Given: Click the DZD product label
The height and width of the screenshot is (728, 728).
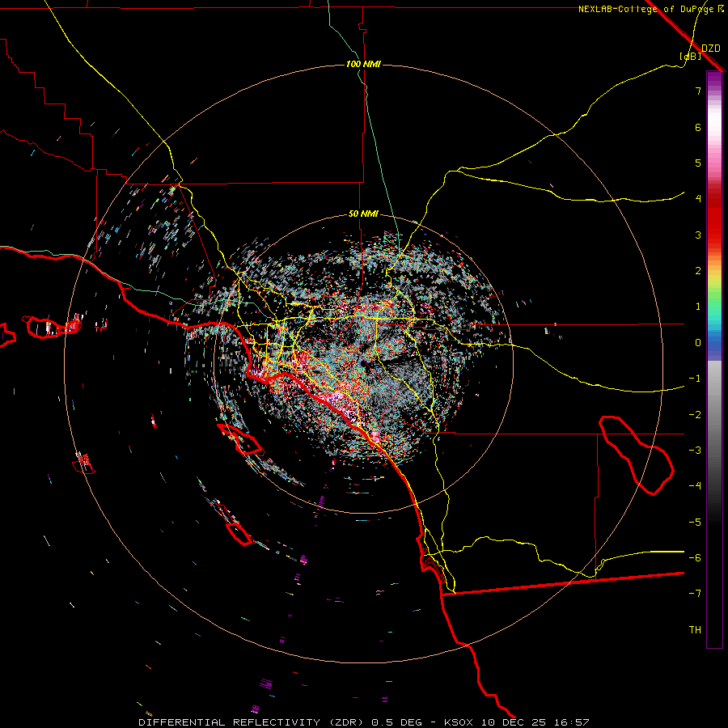Looking at the screenshot, I should pos(710,48).
